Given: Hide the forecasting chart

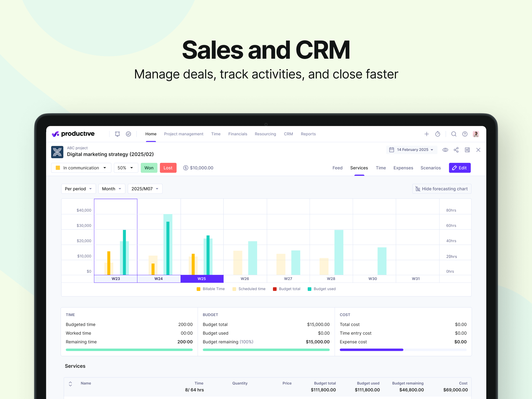Looking at the screenshot, I should (442, 189).
